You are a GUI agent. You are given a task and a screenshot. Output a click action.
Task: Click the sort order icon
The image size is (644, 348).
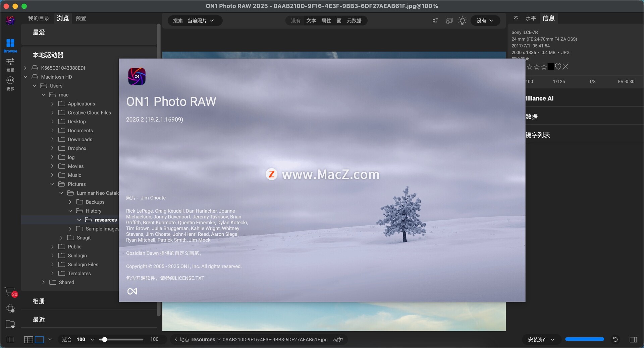435,21
